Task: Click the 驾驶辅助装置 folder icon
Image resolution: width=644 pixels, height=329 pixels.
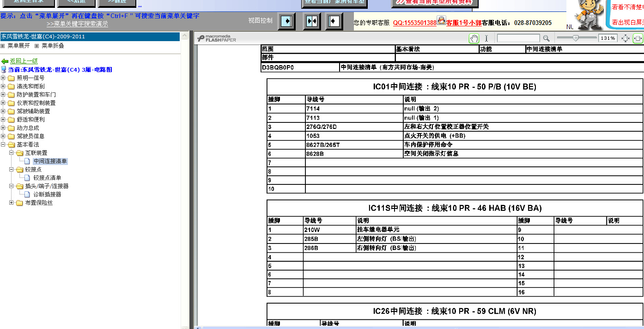Action: coord(12,111)
